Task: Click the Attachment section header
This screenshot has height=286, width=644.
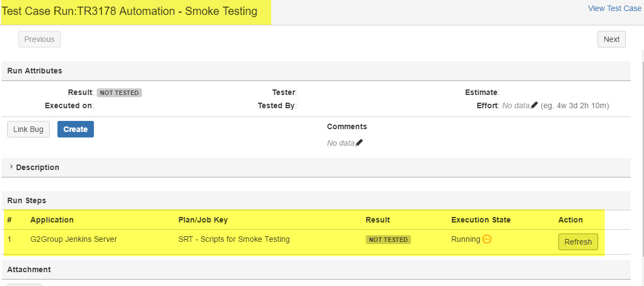Action: pyautogui.click(x=29, y=269)
